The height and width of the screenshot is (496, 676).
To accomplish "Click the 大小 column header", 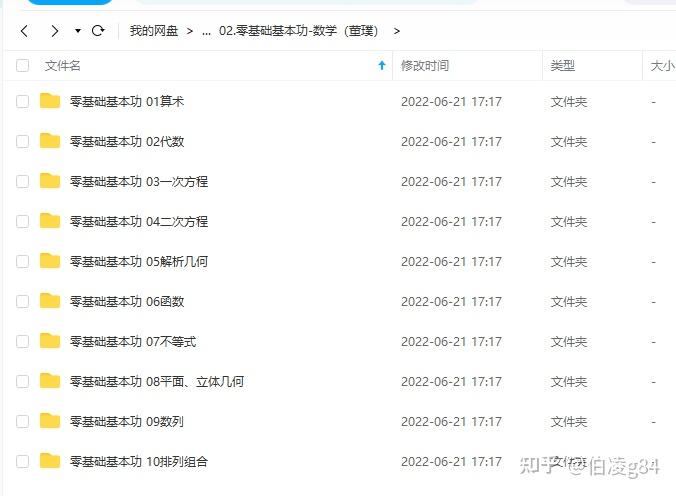I will click(663, 66).
